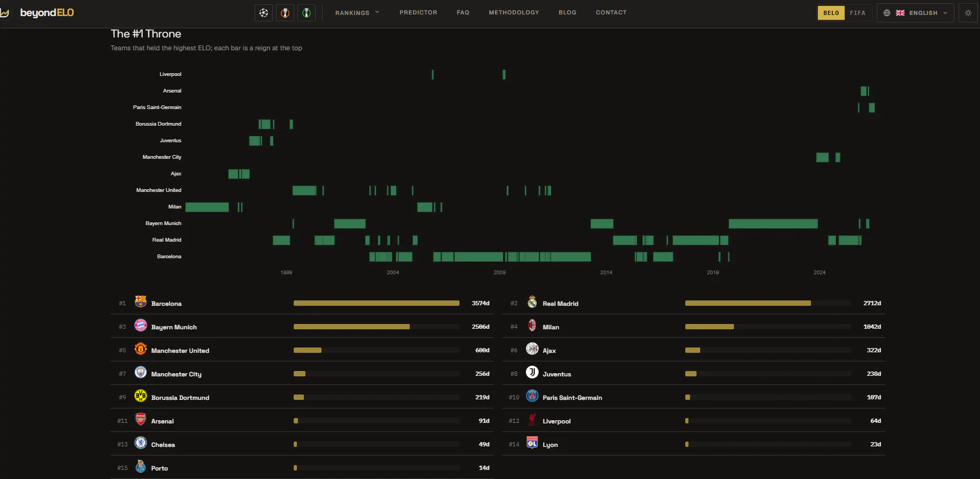Click the Manchester City club crest

point(141,373)
